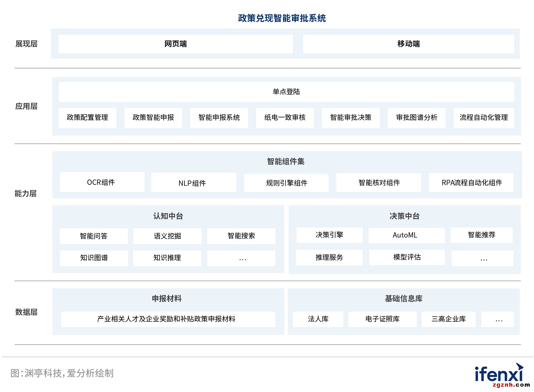The height and width of the screenshot is (392, 534).
Task: Select 知识图谱 box
Action: 94,258
